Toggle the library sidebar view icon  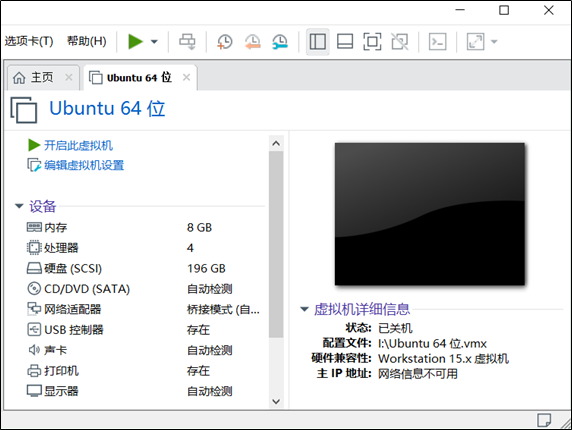(x=318, y=41)
